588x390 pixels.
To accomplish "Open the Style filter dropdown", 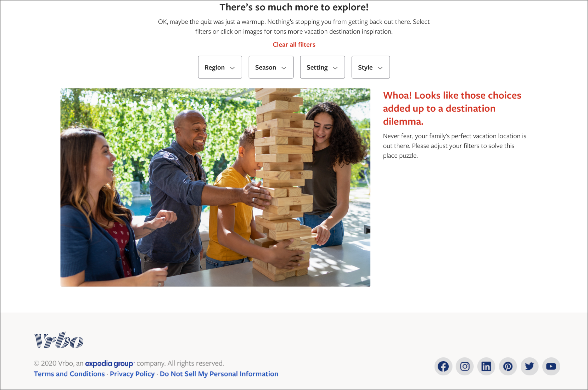I will pyautogui.click(x=371, y=67).
